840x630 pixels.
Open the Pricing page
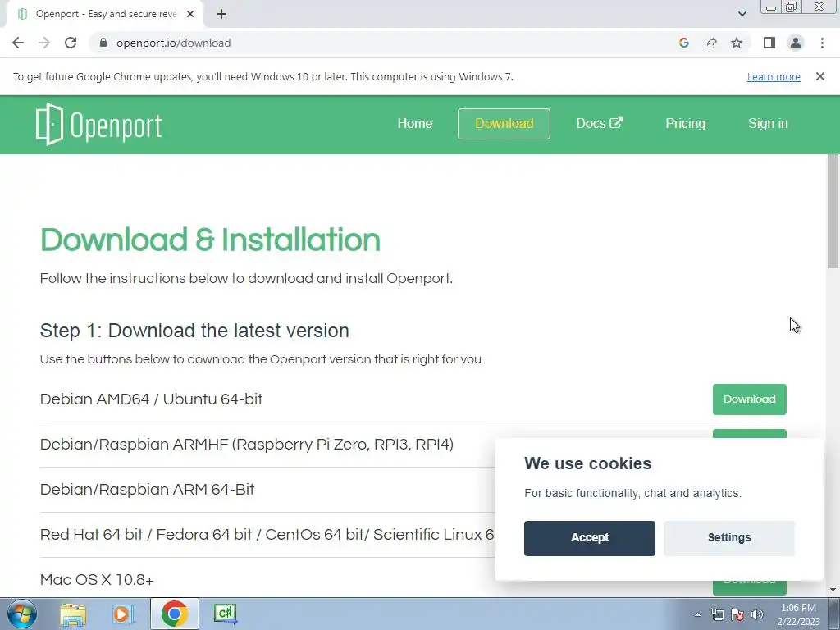pyautogui.click(x=685, y=124)
